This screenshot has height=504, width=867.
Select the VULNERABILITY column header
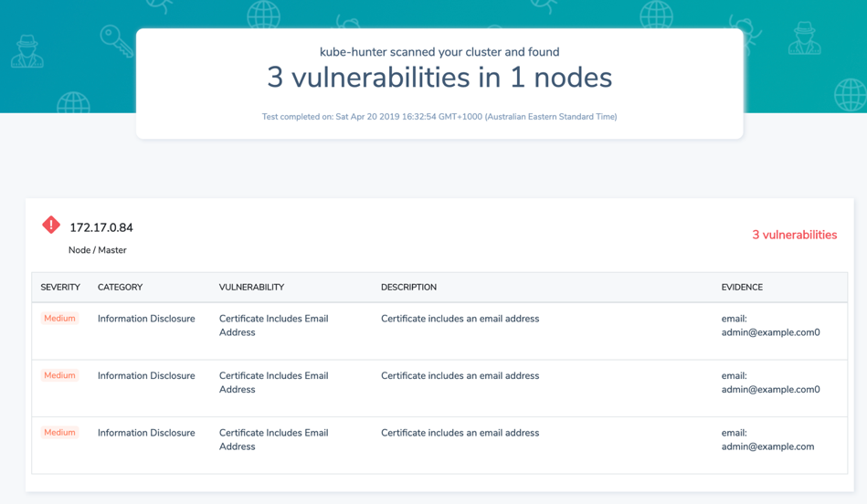click(x=251, y=287)
